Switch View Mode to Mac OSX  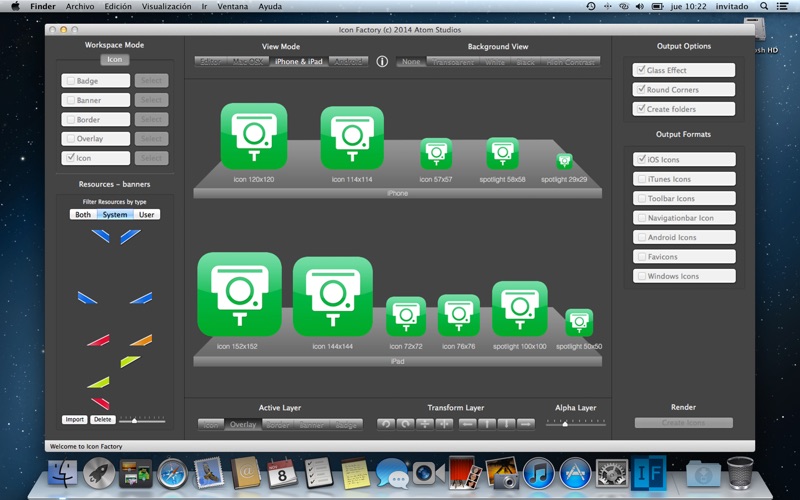tap(247, 62)
